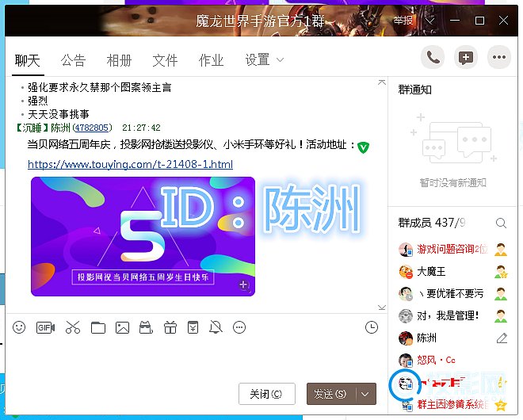
Task: Open the emoji picker
Action: click(19, 327)
